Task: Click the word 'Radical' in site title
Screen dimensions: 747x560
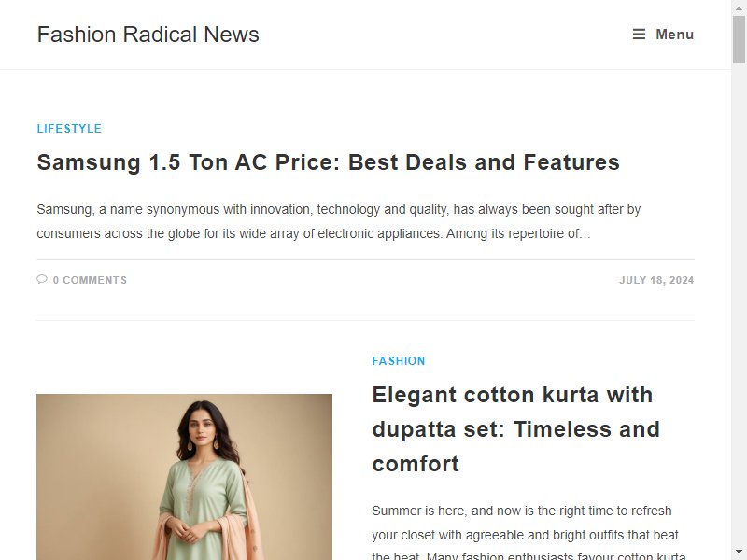Action: [160, 35]
